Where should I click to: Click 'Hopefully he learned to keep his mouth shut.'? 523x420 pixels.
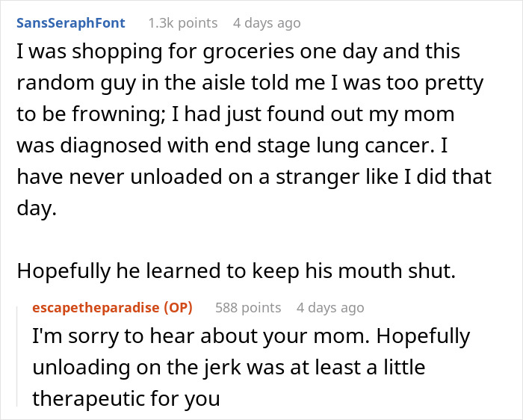click(235, 271)
